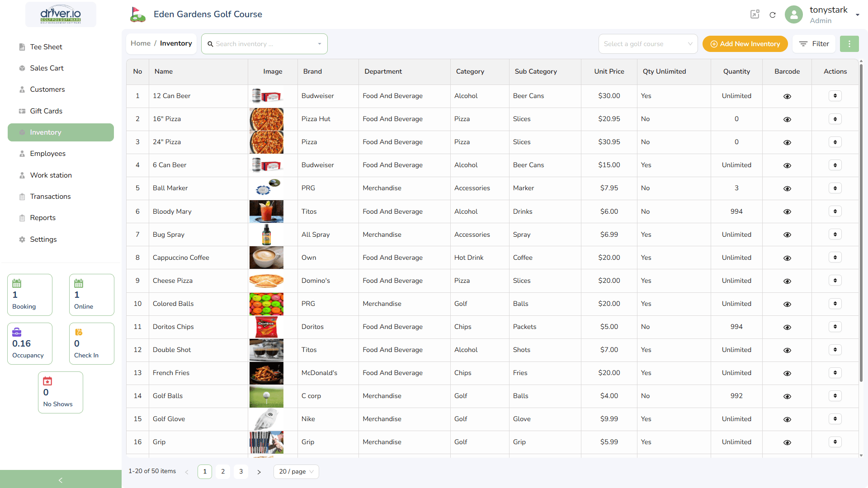Click the Filter button
Viewport: 868px width, 488px height.
(814, 44)
